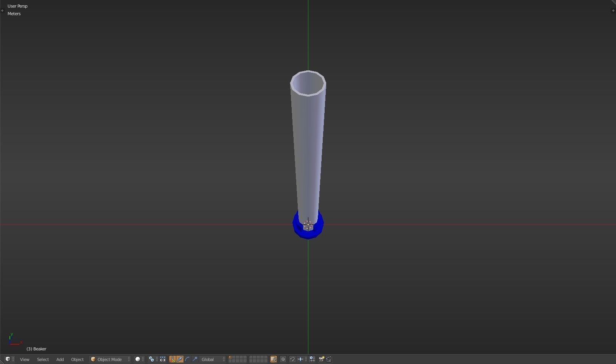Image resolution: width=616 pixels, height=364 pixels.
Task: Toggle top-left layer button in second layer block
Action: pos(251,357)
